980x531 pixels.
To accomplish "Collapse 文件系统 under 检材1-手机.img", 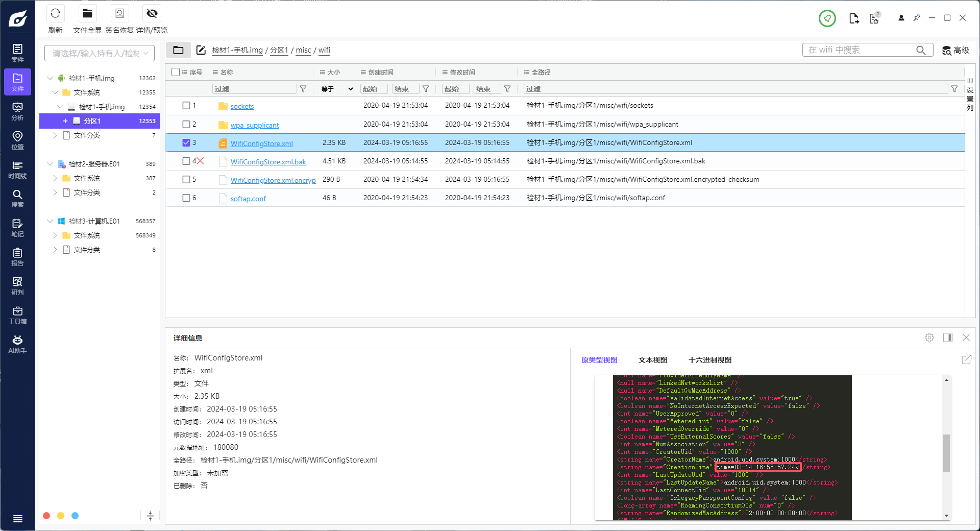I will pos(55,92).
